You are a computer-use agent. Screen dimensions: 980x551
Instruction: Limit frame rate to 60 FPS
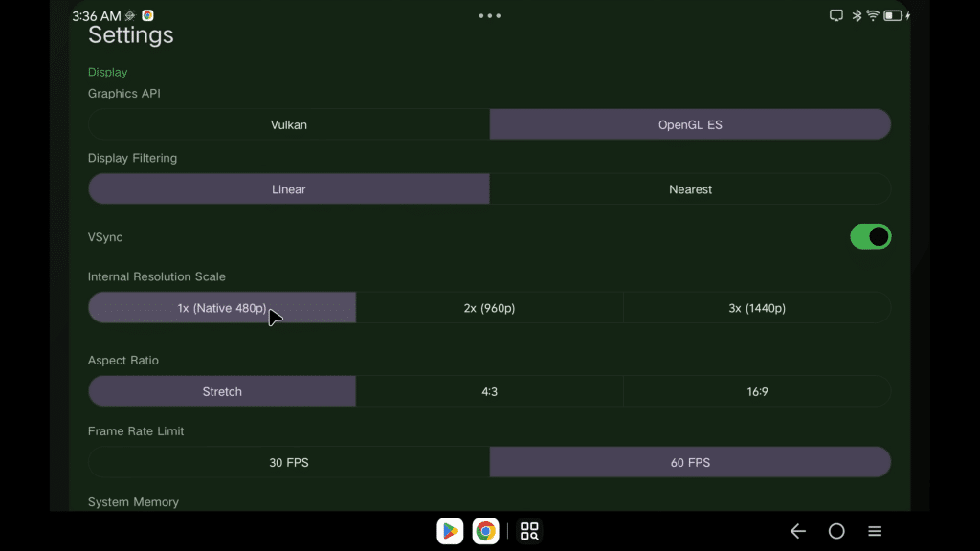690,462
